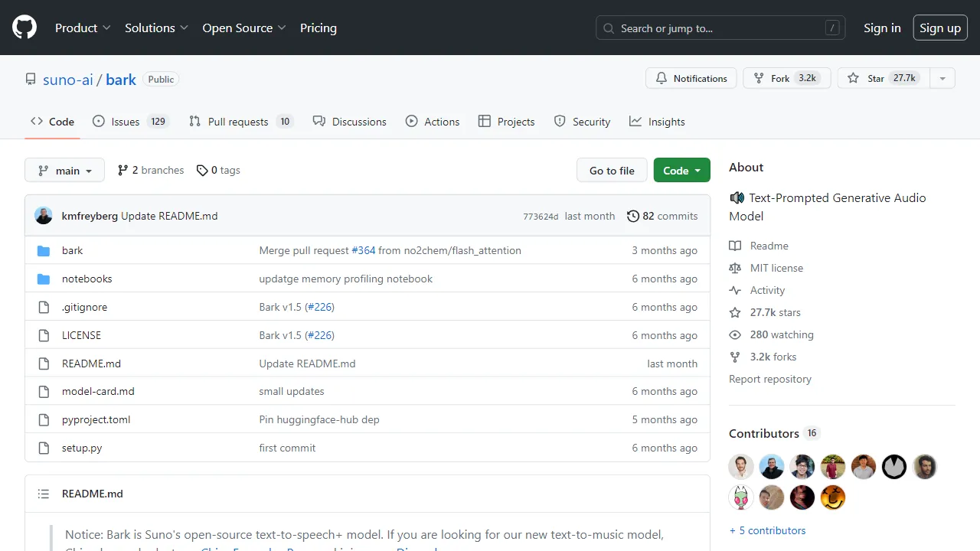
Task: Open the suno-ai owner link
Action: point(68,80)
